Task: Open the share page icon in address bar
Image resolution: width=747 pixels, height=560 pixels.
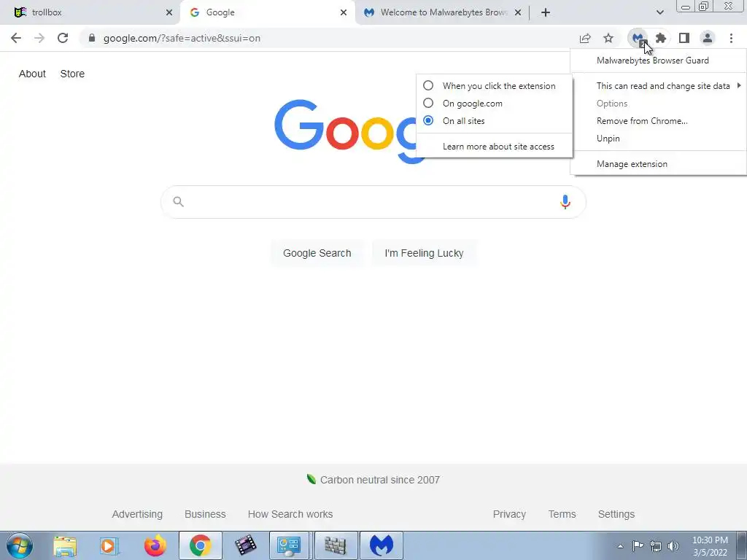Action: [x=585, y=38]
